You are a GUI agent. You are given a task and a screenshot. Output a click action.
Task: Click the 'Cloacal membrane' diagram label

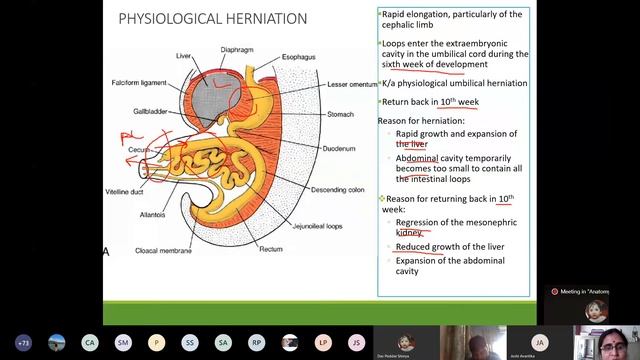click(163, 251)
